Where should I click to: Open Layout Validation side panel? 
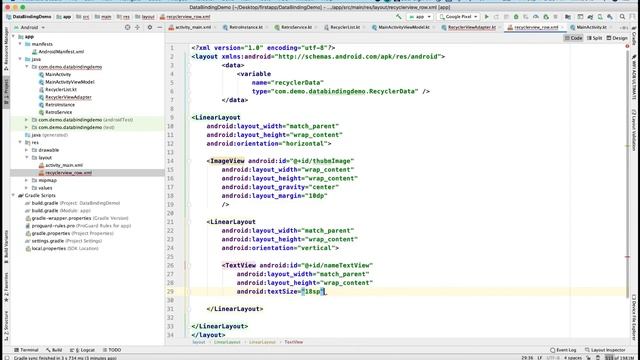click(x=634, y=130)
